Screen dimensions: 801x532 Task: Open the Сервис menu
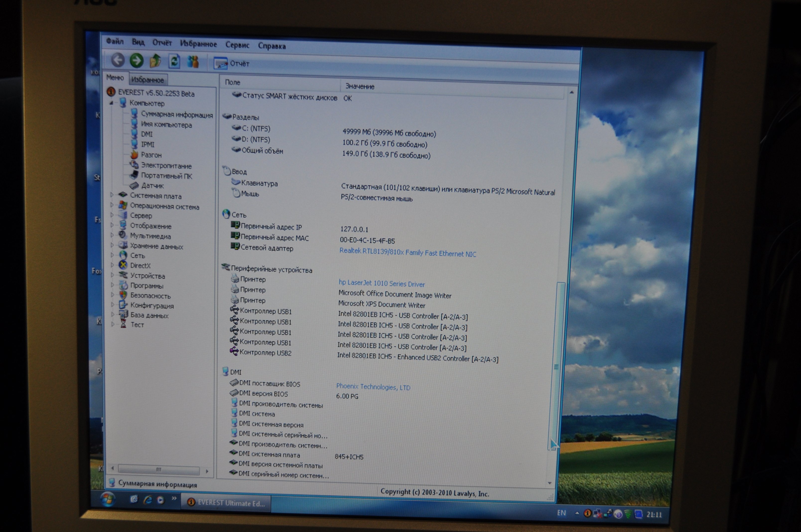click(x=237, y=45)
